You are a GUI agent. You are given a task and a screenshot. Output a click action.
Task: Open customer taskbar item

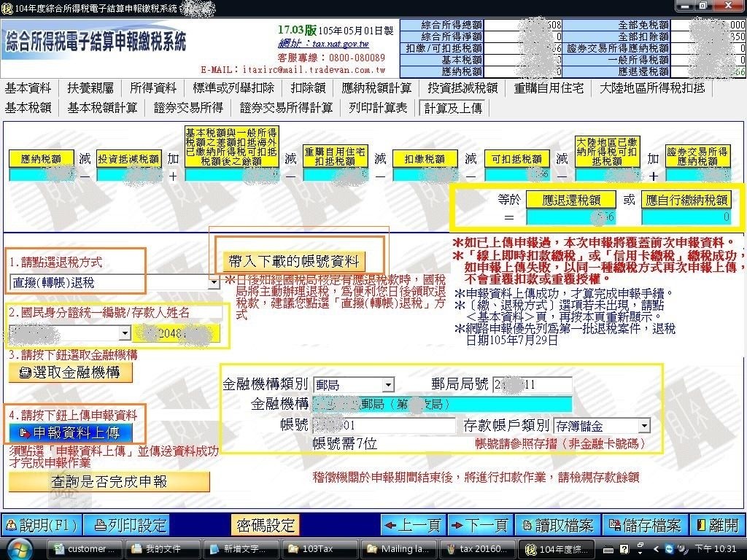click(x=85, y=549)
